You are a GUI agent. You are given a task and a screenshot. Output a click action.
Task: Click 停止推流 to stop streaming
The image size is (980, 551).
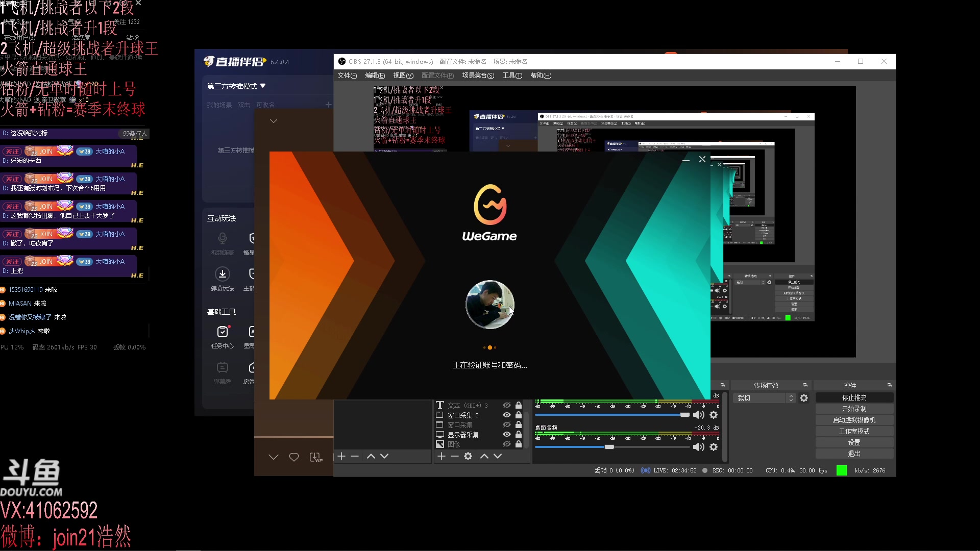[x=854, y=397]
